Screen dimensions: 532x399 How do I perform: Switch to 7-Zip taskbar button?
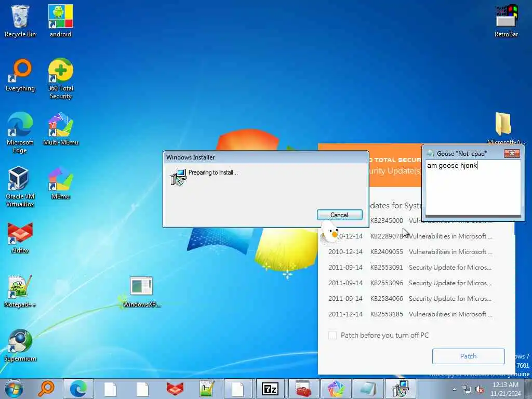(270, 389)
